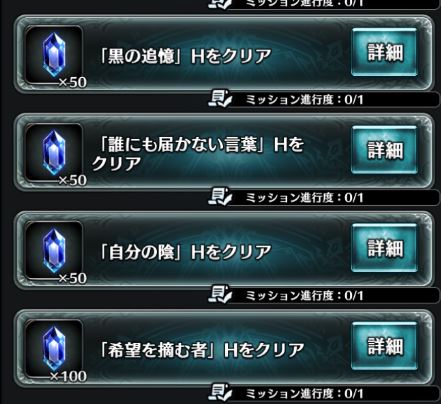Open details for 「自分の陰」H mission
441x404 pixels.
click(384, 248)
